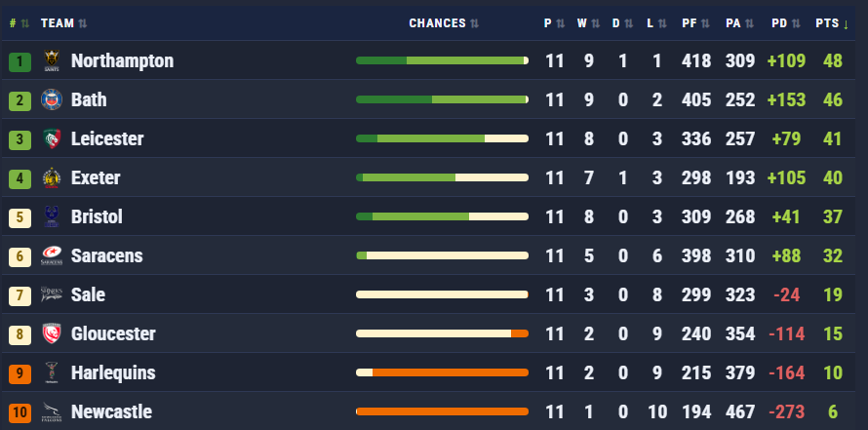The height and width of the screenshot is (430, 868).
Task: Click the position 1 rank badge
Action: [20, 61]
